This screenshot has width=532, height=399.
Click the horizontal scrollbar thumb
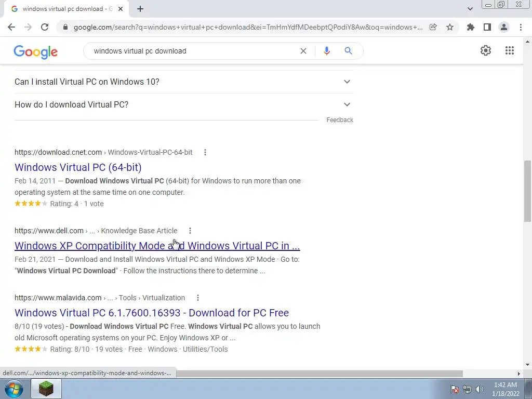point(319,374)
